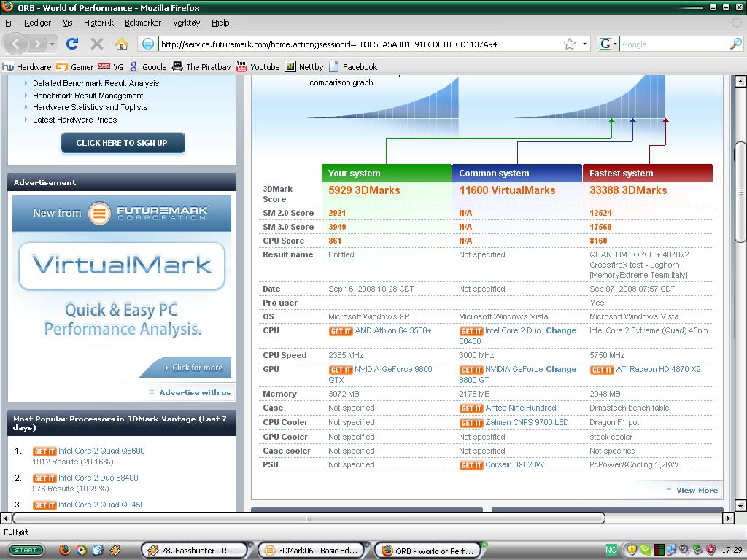Open The Piratbay bookmark
The width and height of the screenshot is (747, 560).
pyautogui.click(x=201, y=67)
